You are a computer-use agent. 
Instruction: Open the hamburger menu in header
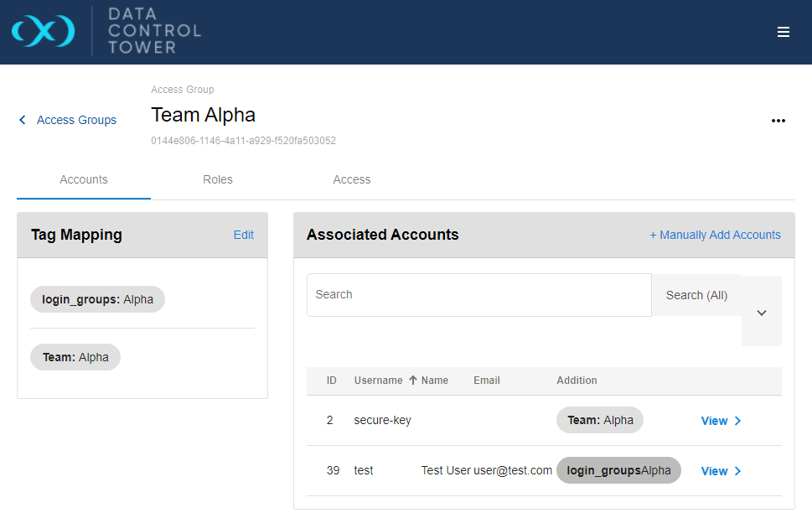[784, 32]
